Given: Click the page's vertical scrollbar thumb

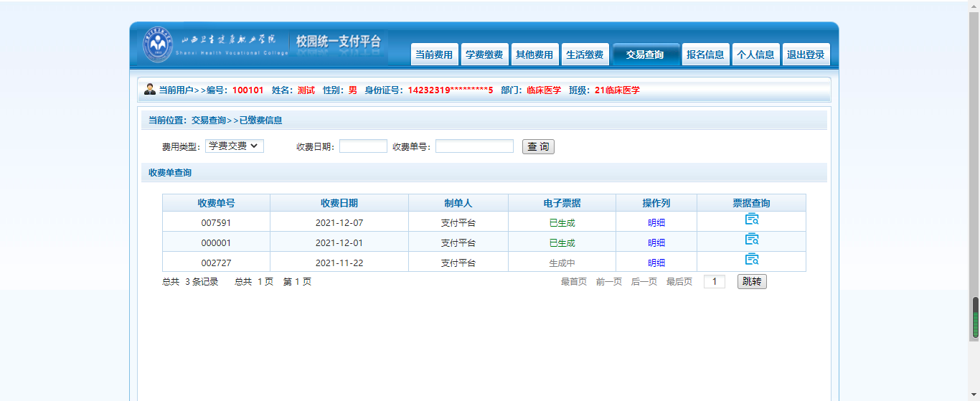Looking at the screenshot, I should 975,317.
